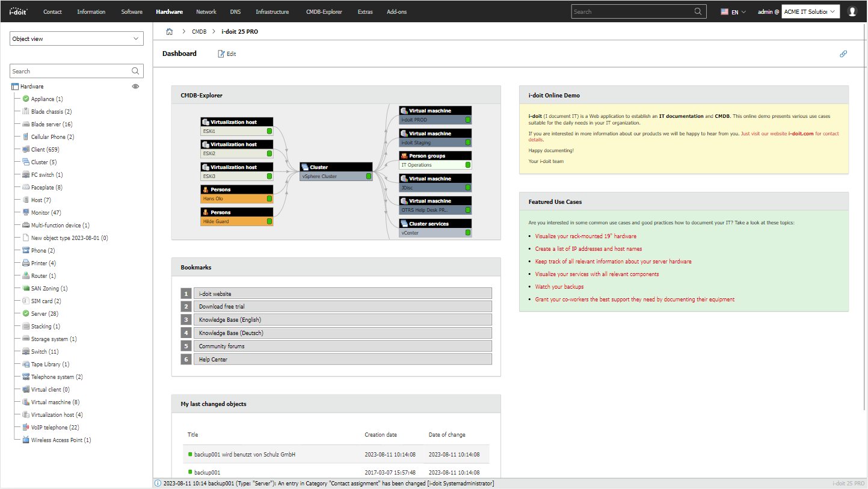Select Faceplate (8) tree item

click(47, 187)
